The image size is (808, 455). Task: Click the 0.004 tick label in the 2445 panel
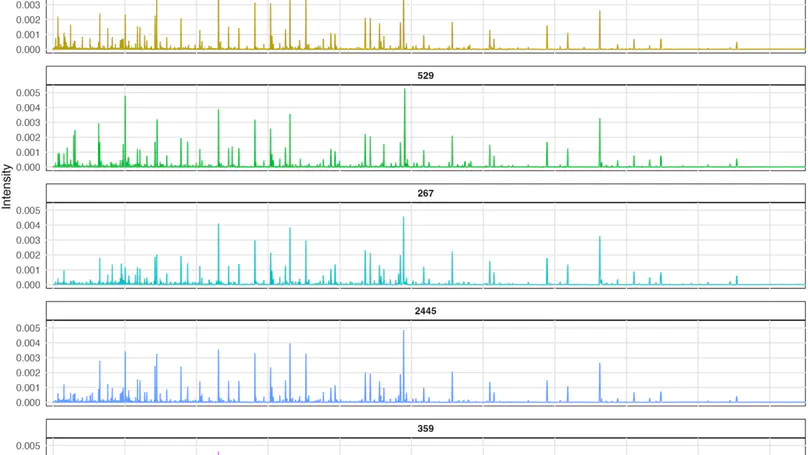pos(28,343)
